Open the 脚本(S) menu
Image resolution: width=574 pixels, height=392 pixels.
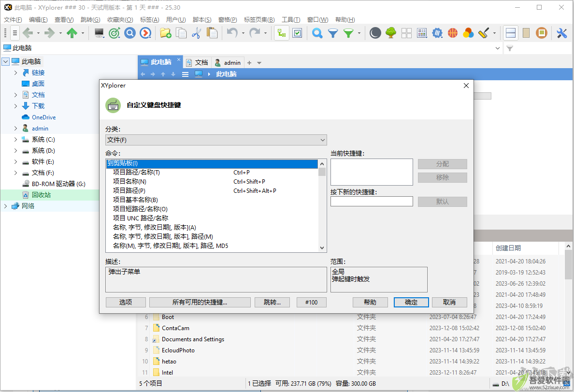click(x=201, y=20)
